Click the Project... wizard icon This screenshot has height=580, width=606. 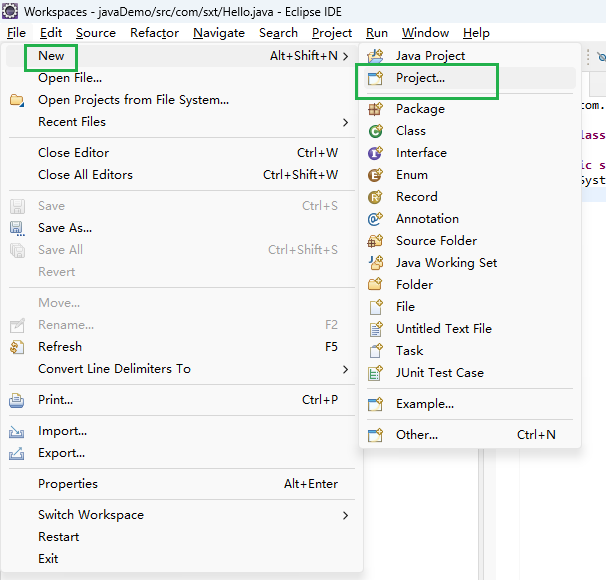click(375, 78)
